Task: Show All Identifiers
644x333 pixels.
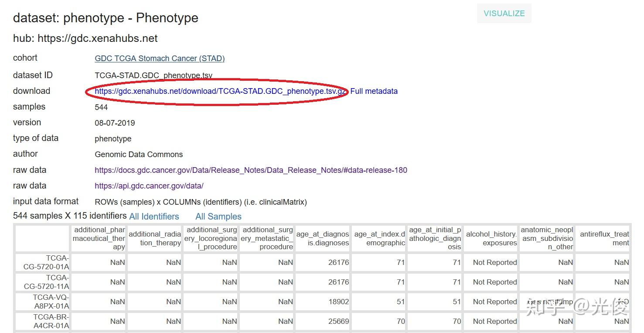Action: (154, 216)
